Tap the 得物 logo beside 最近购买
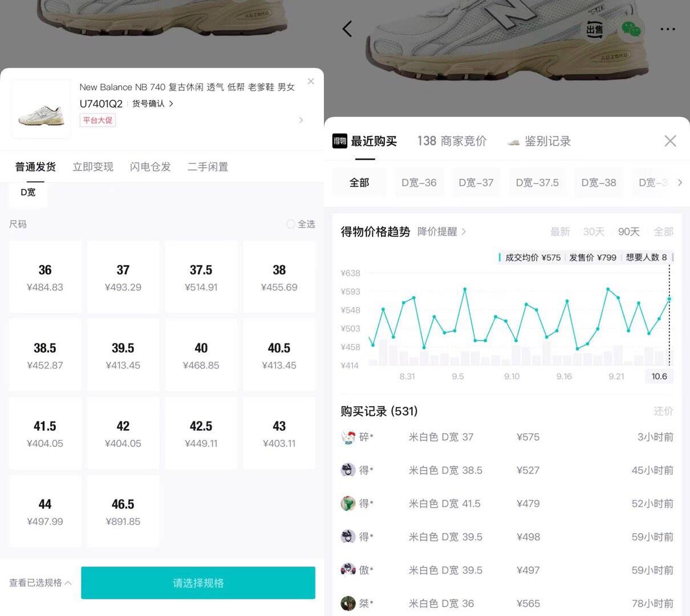The height and width of the screenshot is (616, 690). click(340, 141)
